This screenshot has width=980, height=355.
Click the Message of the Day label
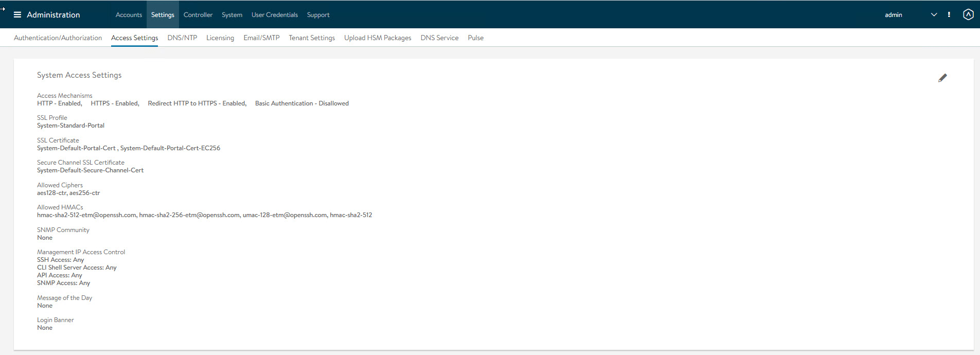(x=64, y=298)
